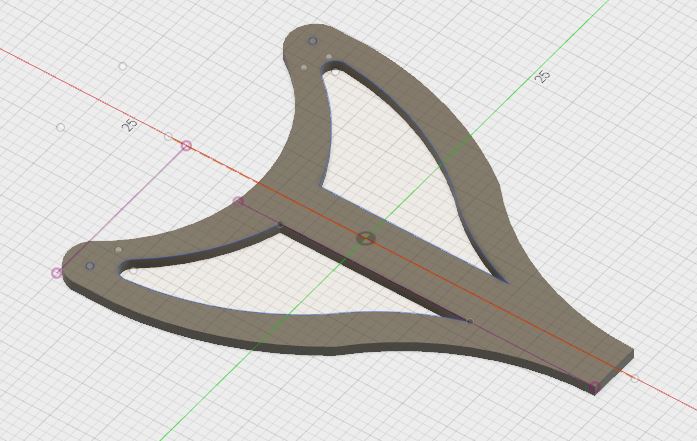
Task: Select the small hole on the lower-left arm tip
Action: 90,266
